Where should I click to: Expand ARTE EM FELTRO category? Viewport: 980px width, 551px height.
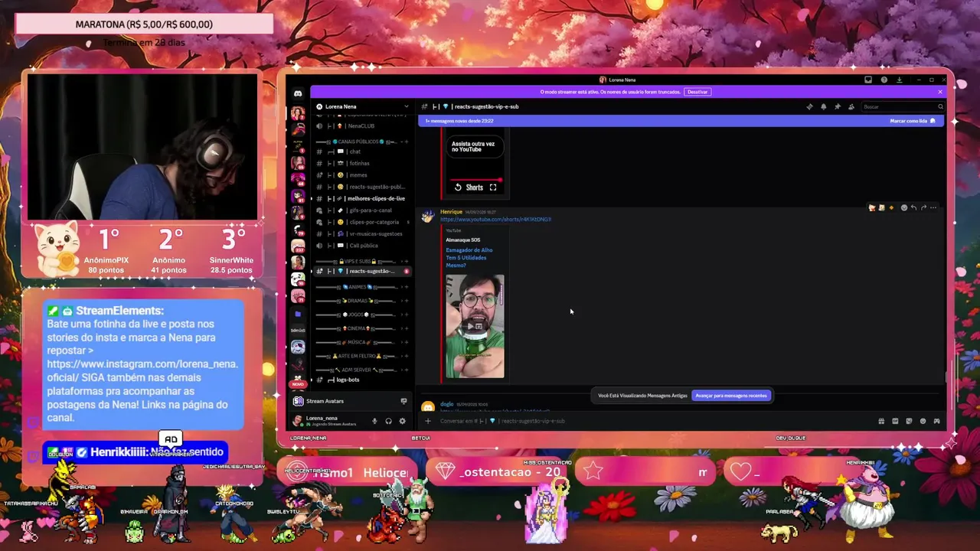click(x=361, y=356)
